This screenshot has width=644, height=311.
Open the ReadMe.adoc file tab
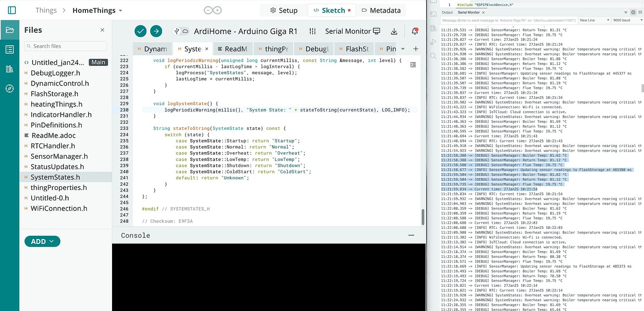pyautogui.click(x=232, y=48)
